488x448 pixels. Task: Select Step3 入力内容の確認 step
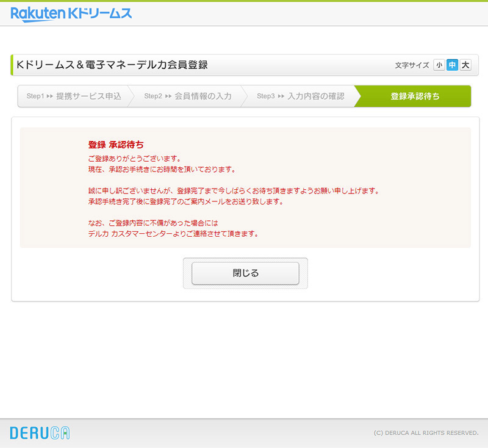pos(300,96)
